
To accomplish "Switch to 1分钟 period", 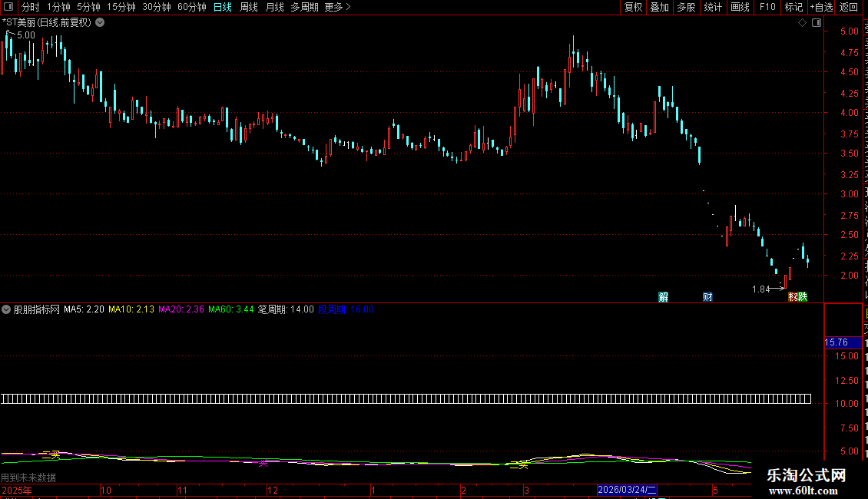I will (x=58, y=7).
